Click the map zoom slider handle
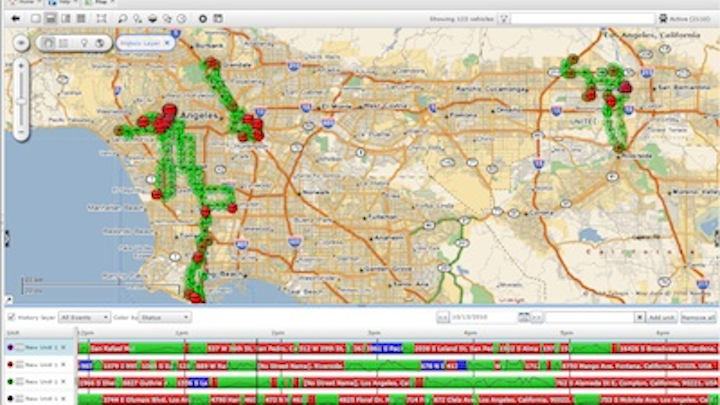Viewport: 720px width, 405px height. (21, 101)
